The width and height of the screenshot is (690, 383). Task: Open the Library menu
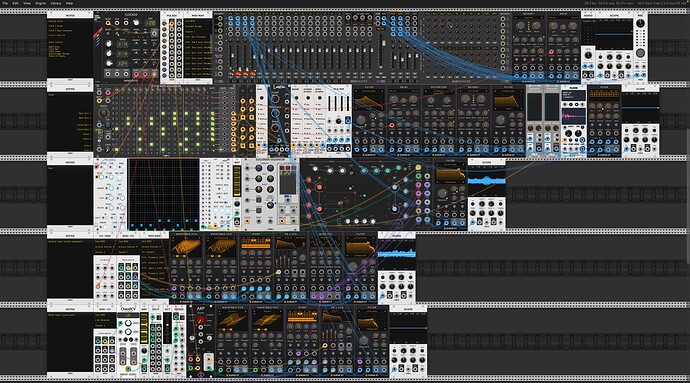(56, 3)
